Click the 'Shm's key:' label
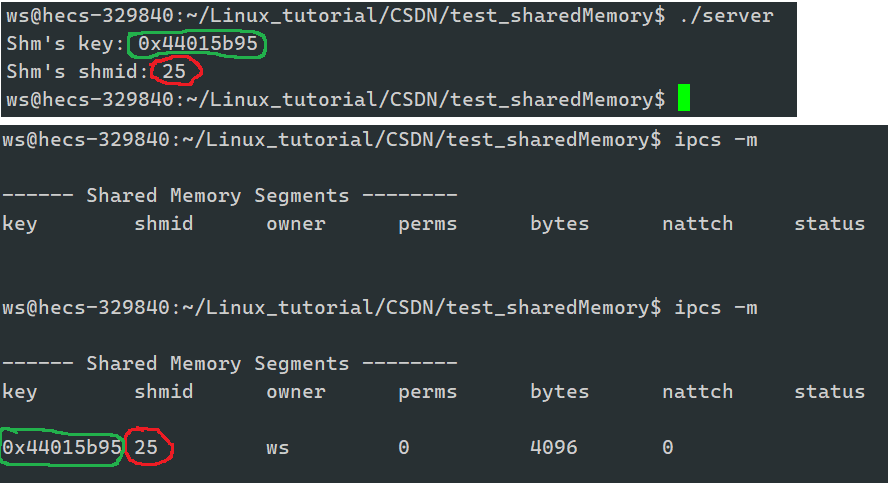The height and width of the screenshot is (483, 894). pos(66,44)
